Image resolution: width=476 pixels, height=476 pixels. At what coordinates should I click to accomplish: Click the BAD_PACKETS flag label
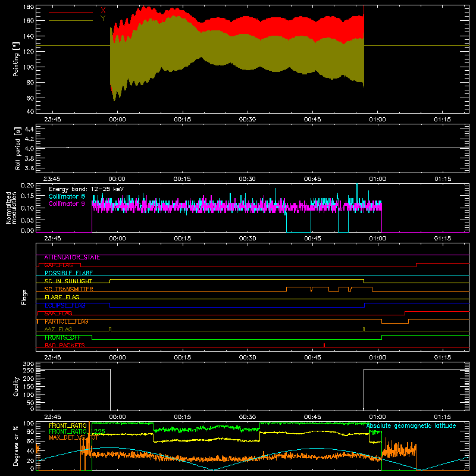(65, 346)
